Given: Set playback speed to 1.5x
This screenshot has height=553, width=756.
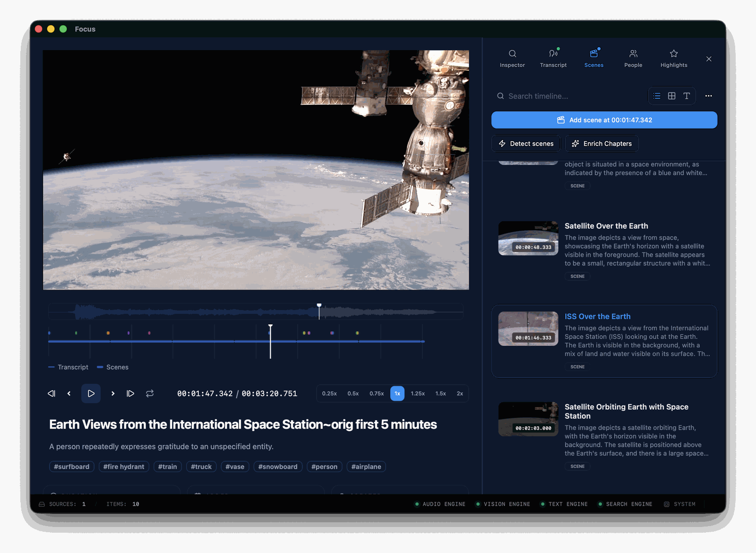Looking at the screenshot, I should (441, 393).
